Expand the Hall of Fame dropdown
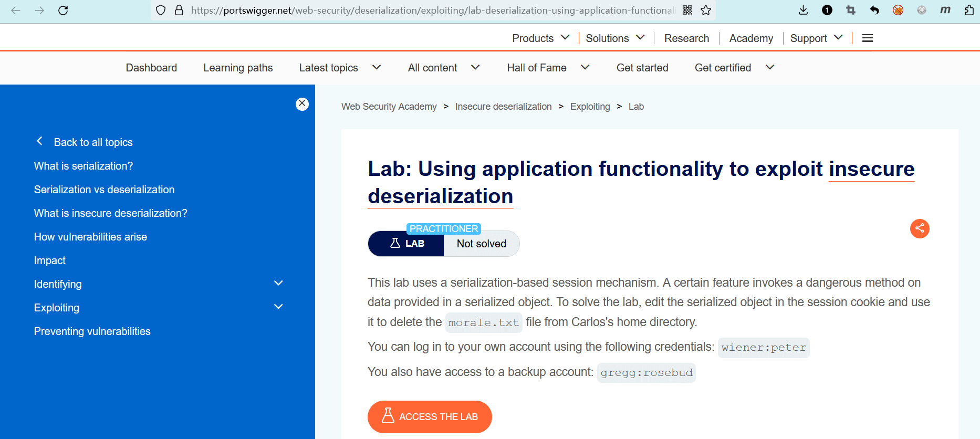 (548, 68)
